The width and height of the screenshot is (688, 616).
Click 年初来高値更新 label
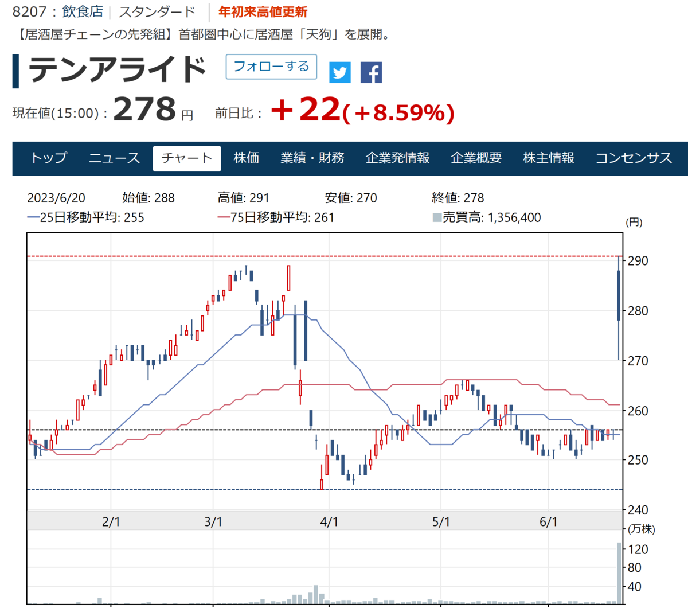tap(263, 11)
